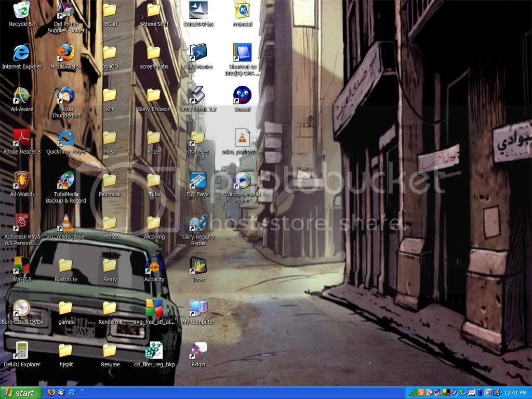The image size is (532, 399).
Task: Launch VLC media player from the desktop
Action: tap(66, 223)
